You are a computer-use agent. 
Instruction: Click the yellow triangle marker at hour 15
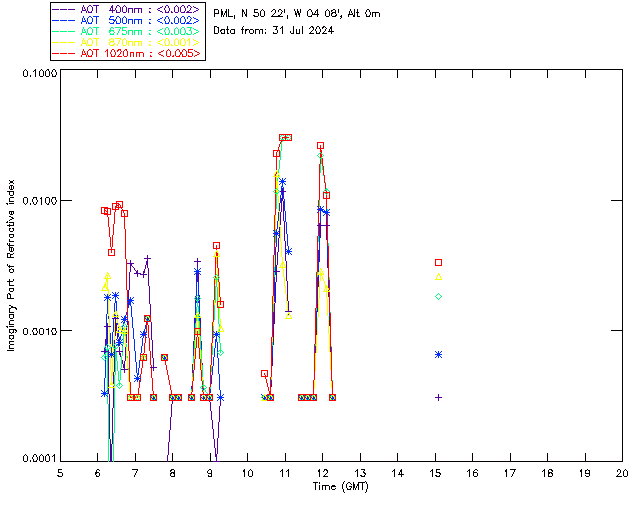tap(438, 277)
